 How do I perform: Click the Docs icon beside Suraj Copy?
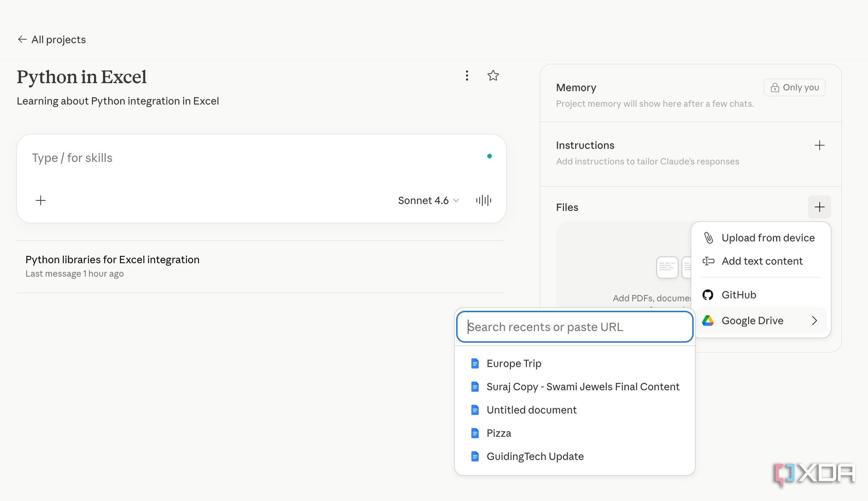tap(475, 387)
